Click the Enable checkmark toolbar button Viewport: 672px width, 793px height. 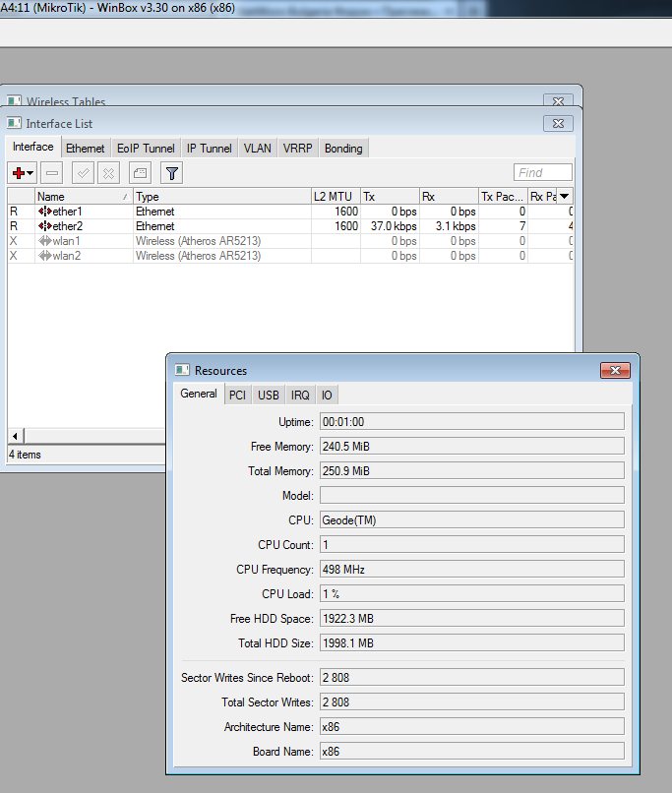click(x=84, y=173)
